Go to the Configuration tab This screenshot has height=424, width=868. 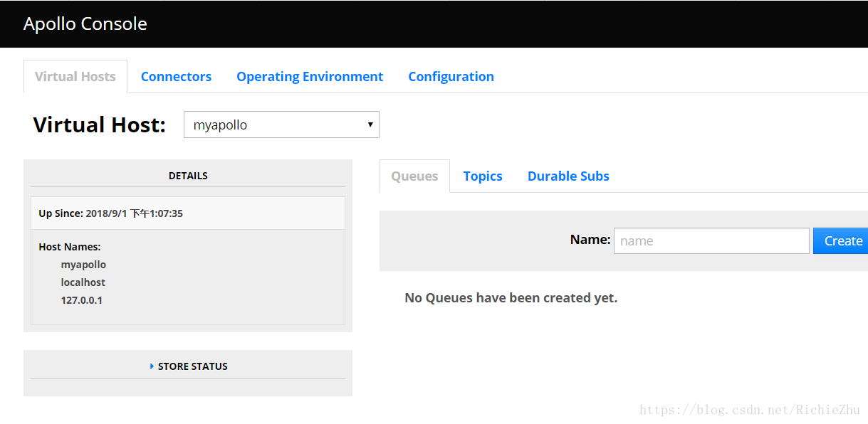click(x=451, y=77)
